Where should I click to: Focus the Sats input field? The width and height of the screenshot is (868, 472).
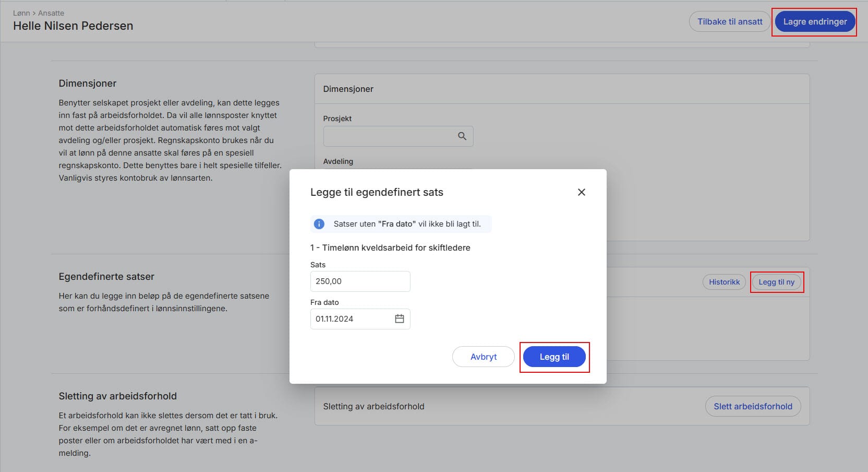360,281
